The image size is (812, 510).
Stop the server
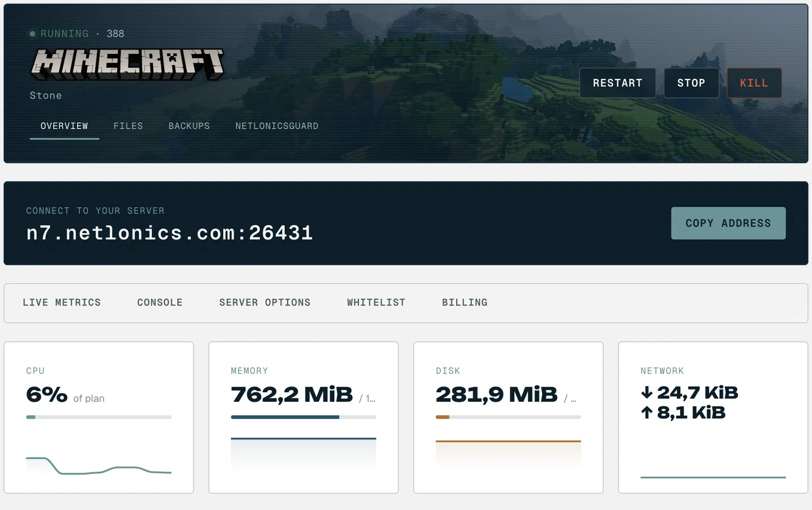pyautogui.click(x=691, y=83)
